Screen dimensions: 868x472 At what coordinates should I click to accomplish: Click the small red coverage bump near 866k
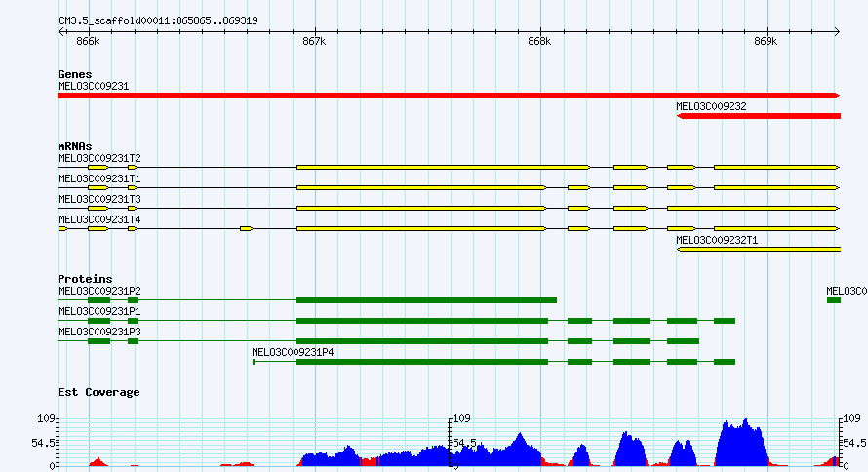[98, 462]
